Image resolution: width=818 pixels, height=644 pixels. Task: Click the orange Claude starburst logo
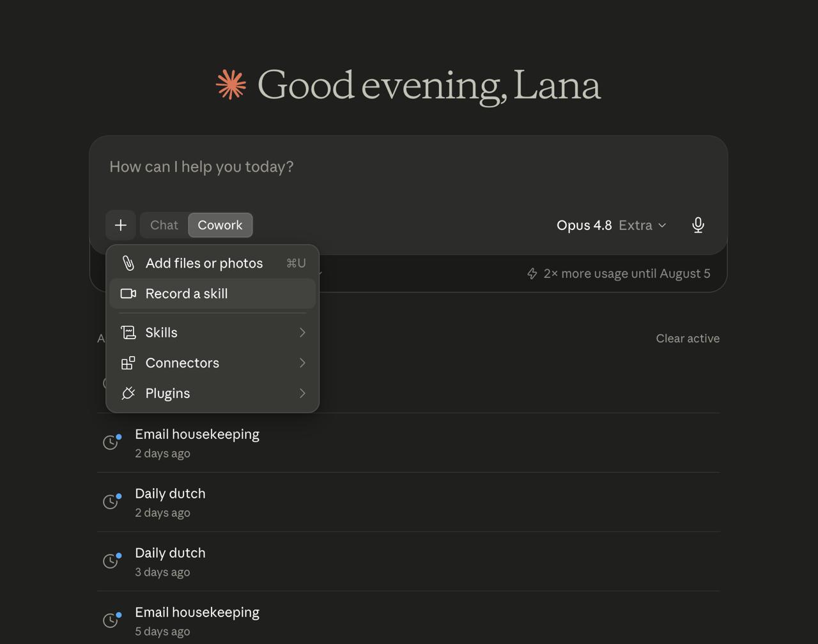[231, 84]
